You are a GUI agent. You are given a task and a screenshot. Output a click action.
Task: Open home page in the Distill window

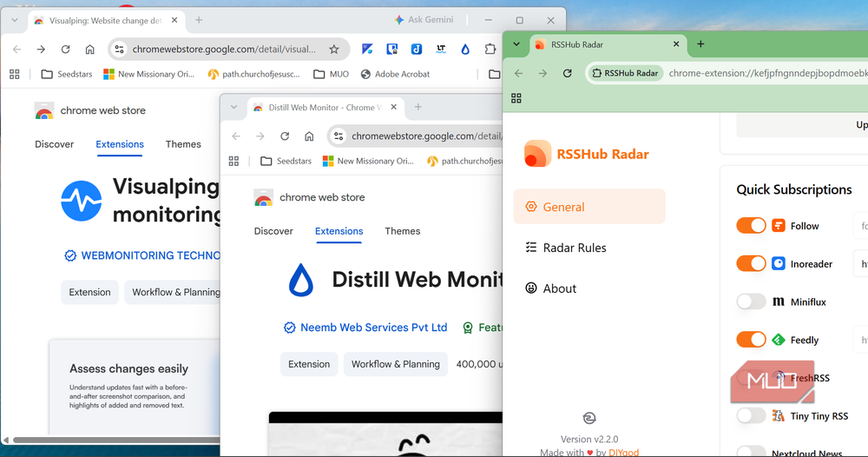coord(309,136)
